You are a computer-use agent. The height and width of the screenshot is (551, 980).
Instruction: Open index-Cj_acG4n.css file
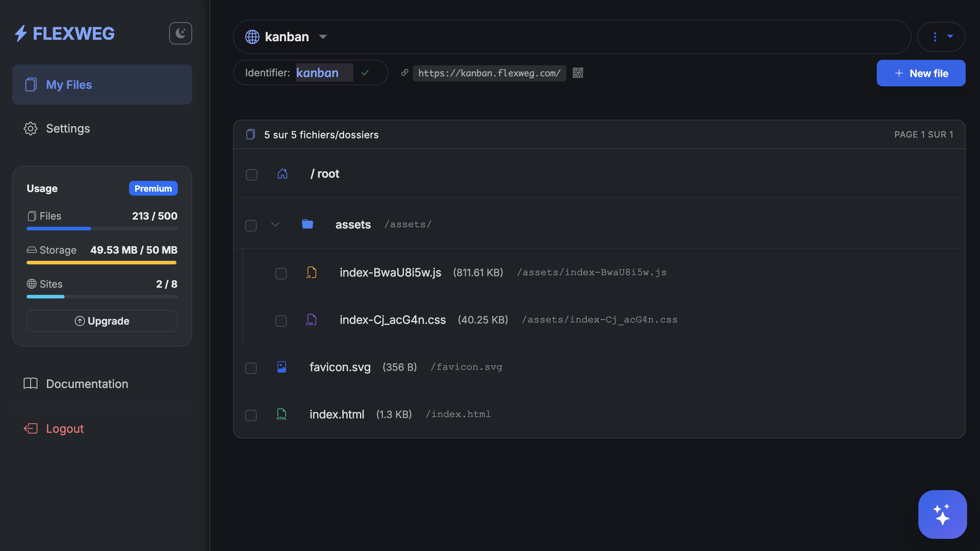pyautogui.click(x=393, y=320)
